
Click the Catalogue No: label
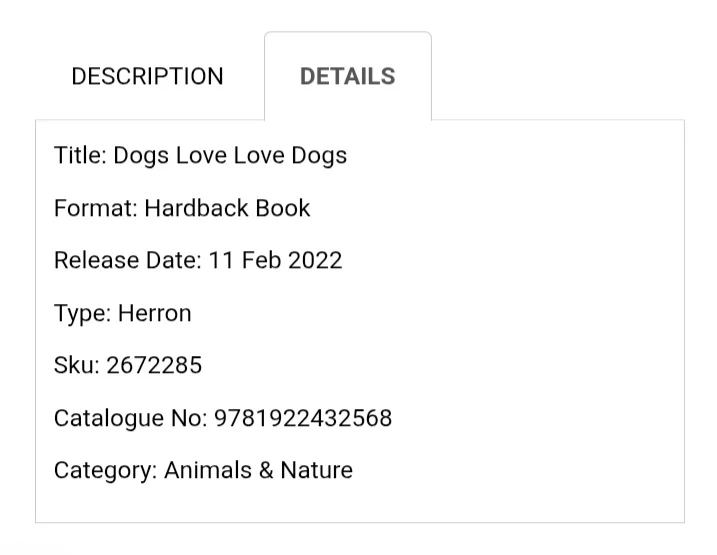tap(130, 418)
